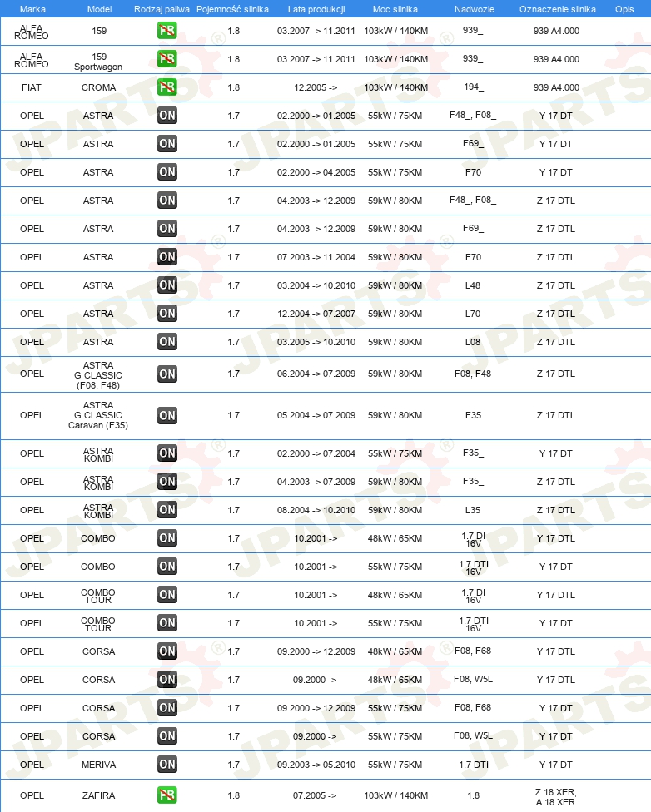Click the petrol icon in the 159 Sportwagon row
The height and width of the screenshot is (812, 651).
(166, 59)
